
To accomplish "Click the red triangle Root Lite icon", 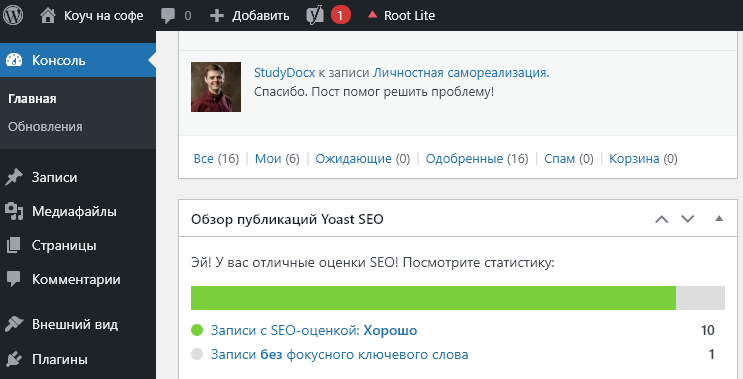I will [372, 15].
